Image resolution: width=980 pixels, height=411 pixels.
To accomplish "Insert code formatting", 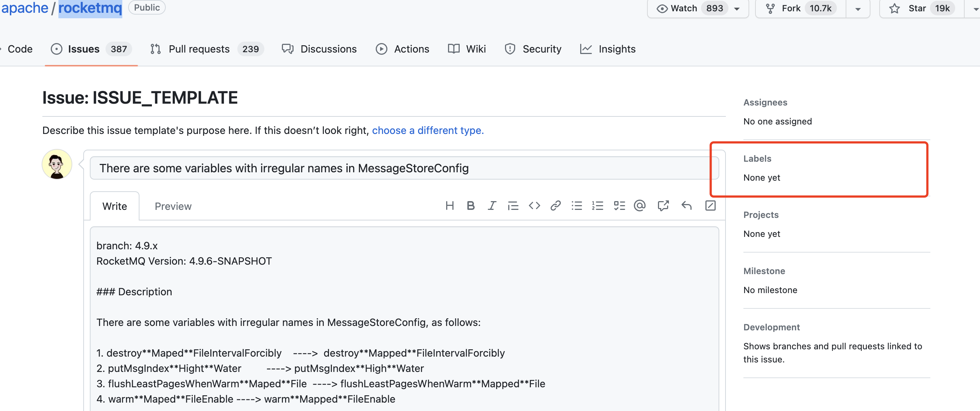I will (x=534, y=206).
